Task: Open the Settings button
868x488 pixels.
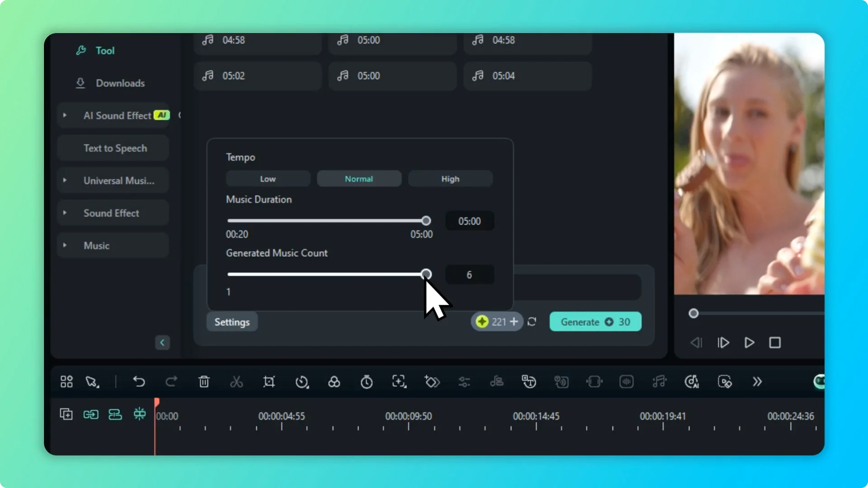Action: (x=232, y=322)
